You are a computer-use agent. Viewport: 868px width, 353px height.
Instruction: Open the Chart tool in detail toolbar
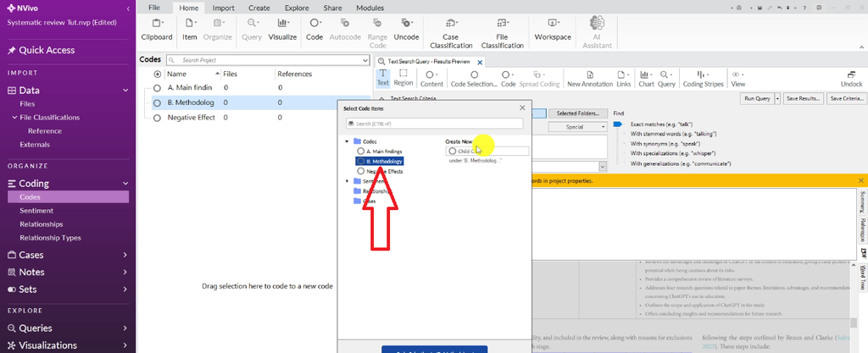click(646, 79)
